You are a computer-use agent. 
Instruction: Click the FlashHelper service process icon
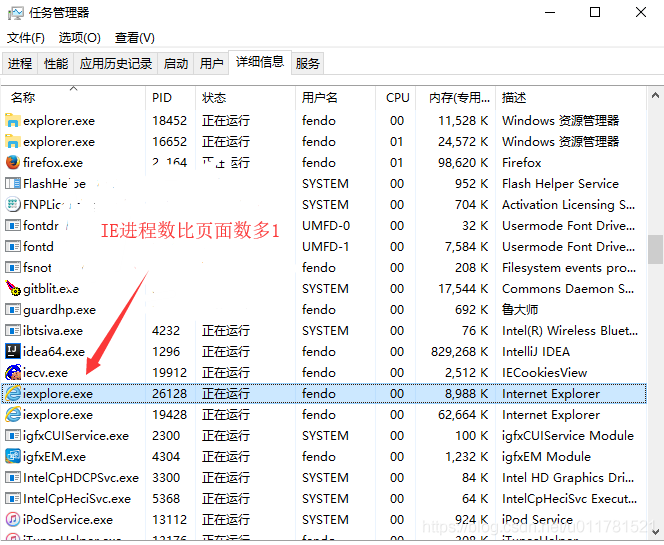click(13, 184)
